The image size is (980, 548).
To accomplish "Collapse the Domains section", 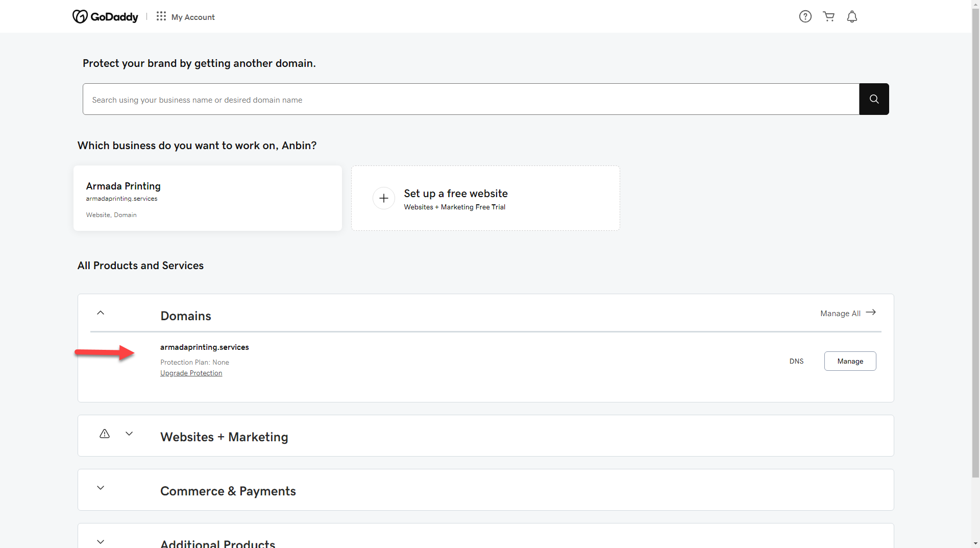I will pos(101,313).
